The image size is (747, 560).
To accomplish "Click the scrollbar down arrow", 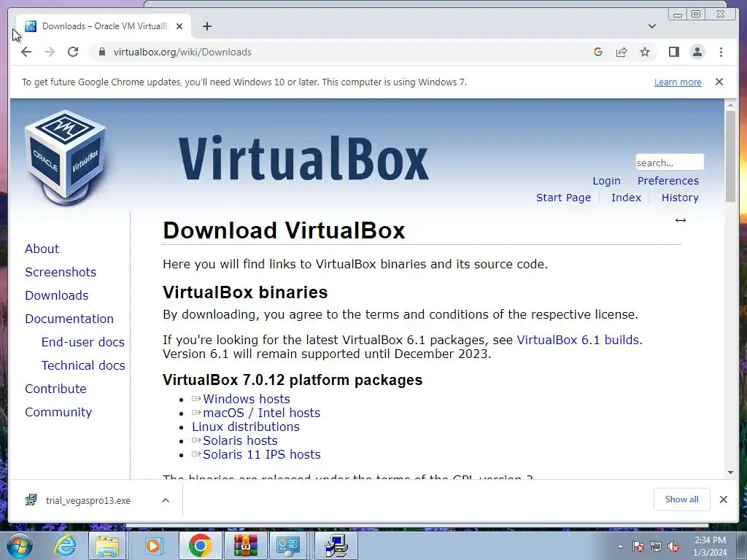I will (x=730, y=472).
